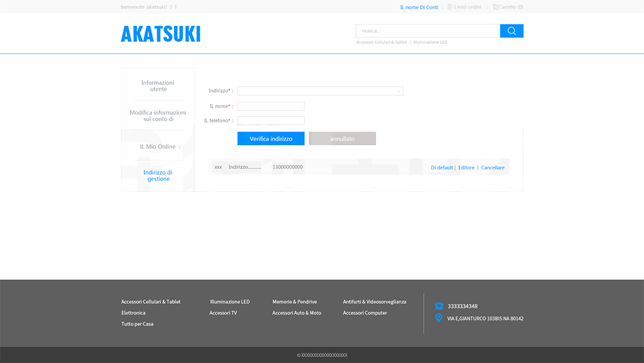
Task: Focus the IL nome input field
Action: 270,106
